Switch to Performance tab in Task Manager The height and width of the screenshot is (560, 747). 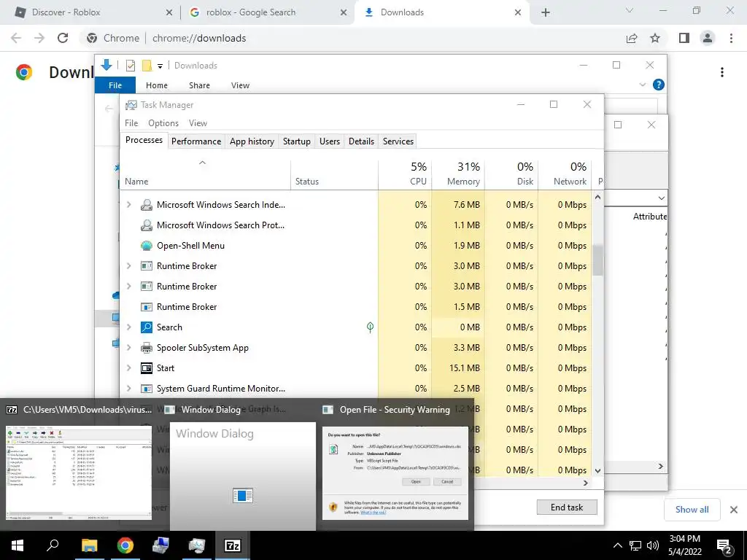pos(196,141)
